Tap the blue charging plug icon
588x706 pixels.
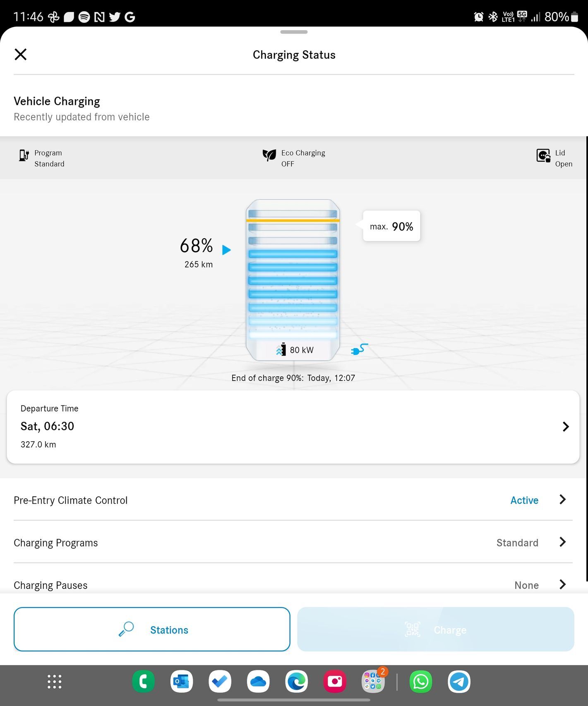click(359, 349)
